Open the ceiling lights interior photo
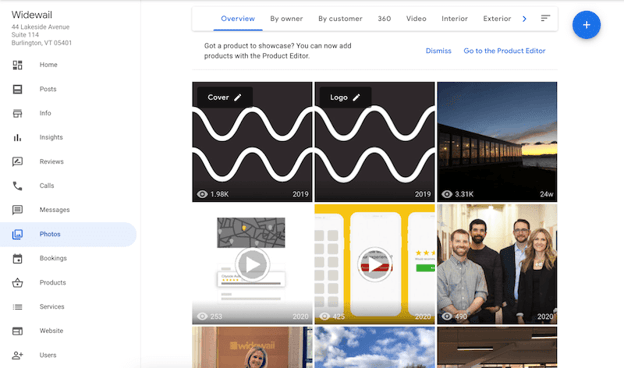The width and height of the screenshot is (624, 368). coord(497,347)
